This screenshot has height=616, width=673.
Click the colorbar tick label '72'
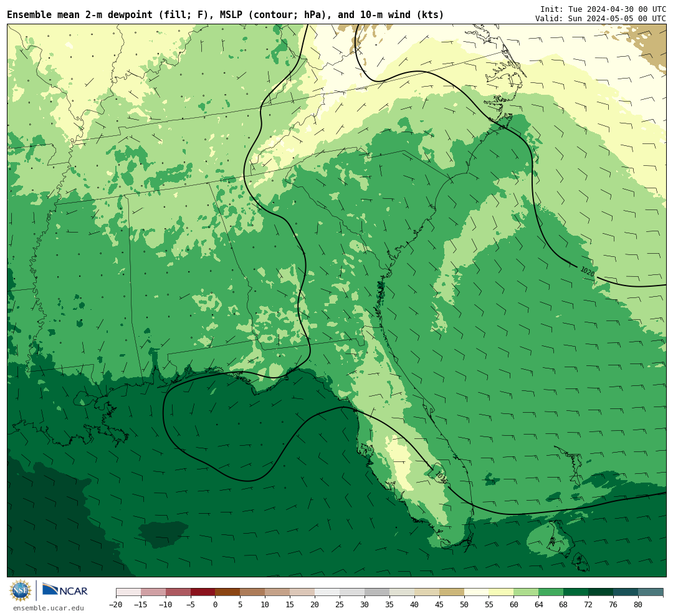pyautogui.click(x=589, y=604)
